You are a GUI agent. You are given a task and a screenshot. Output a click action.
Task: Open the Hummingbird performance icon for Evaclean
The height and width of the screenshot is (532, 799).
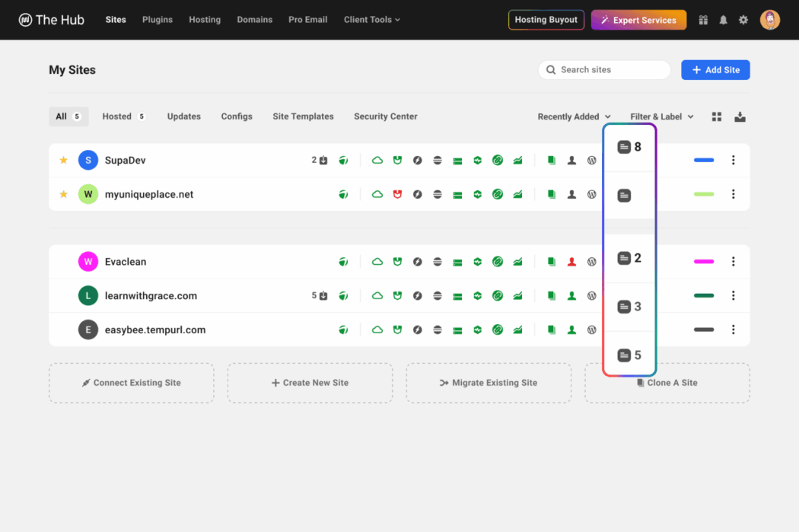pyautogui.click(x=417, y=261)
